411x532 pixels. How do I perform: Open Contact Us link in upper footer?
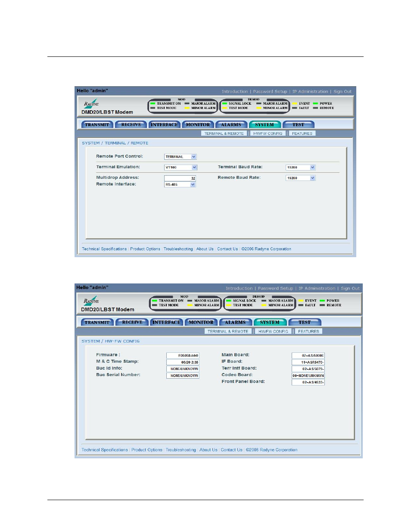coord(227,249)
